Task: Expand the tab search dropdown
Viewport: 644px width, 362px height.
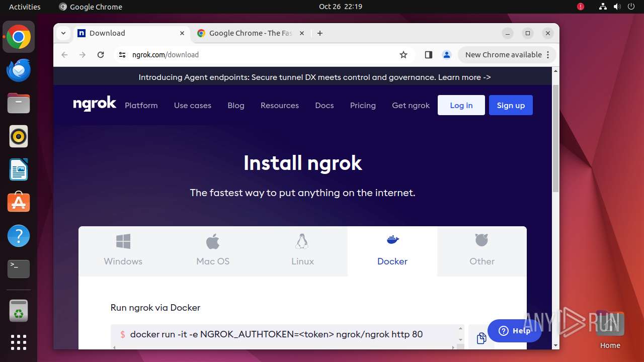Action: 63,33
